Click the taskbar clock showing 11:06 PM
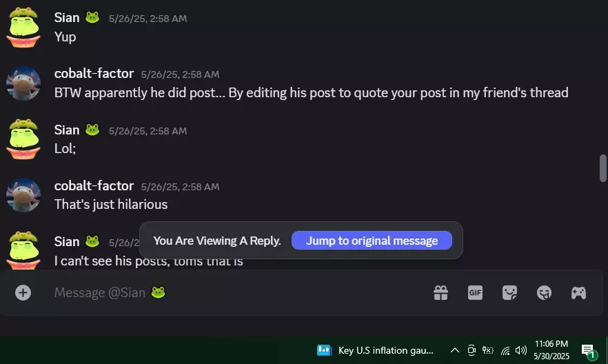 pos(551,350)
